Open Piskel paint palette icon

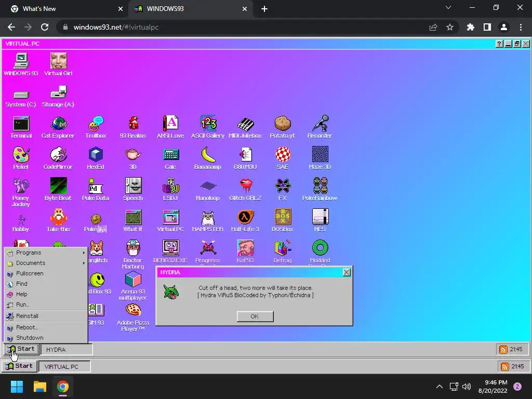(21, 158)
